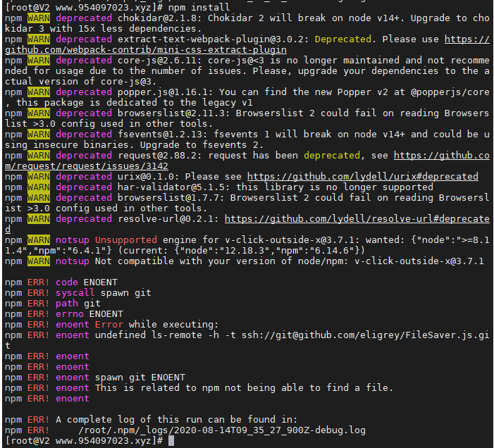Open the lydell resolve-url deprecated link

coord(357,219)
